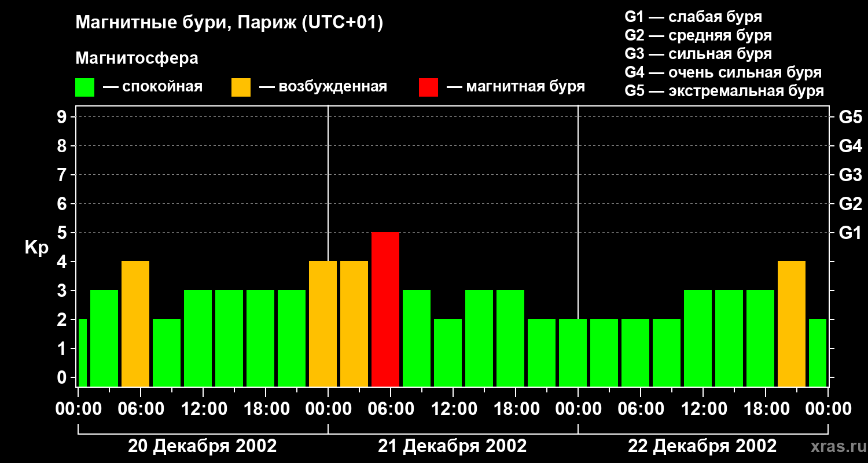Image resolution: width=868 pixels, height=463 pixels.
Task: Click the Kp axis value 3
Action: (62, 291)
